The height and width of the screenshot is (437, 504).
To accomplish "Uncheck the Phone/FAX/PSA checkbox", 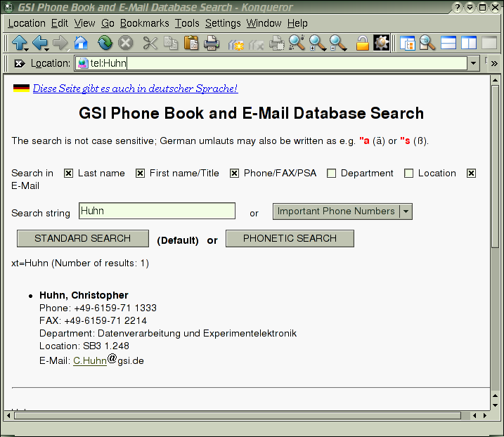I will 234,174.
